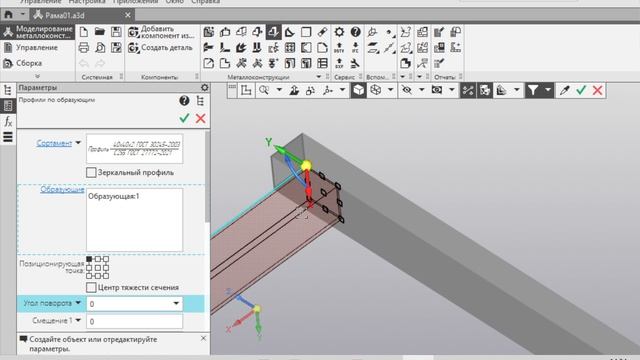
Task: Click the home icon tab
Action: click(9, 15)
